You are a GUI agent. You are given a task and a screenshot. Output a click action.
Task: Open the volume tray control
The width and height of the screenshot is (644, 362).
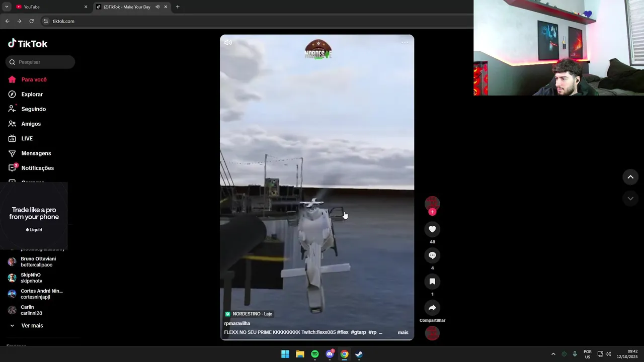tap(608, 354)
